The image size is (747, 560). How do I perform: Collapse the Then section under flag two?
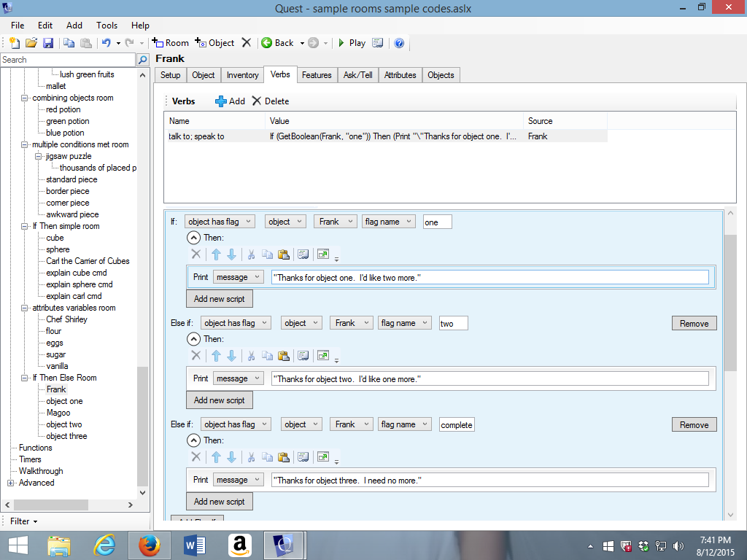click(x=193, y=339)
